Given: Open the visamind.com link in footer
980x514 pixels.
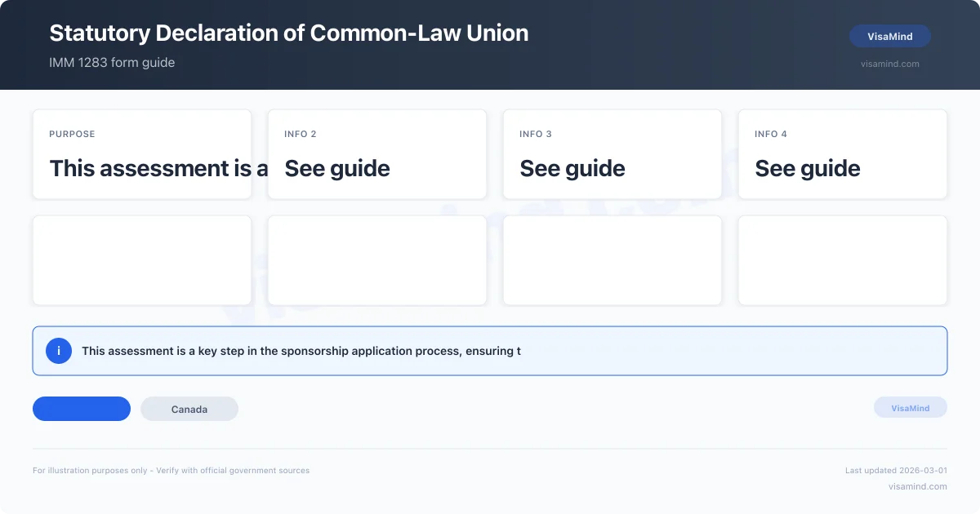Looking at the screenshot, I should (918, 486).
